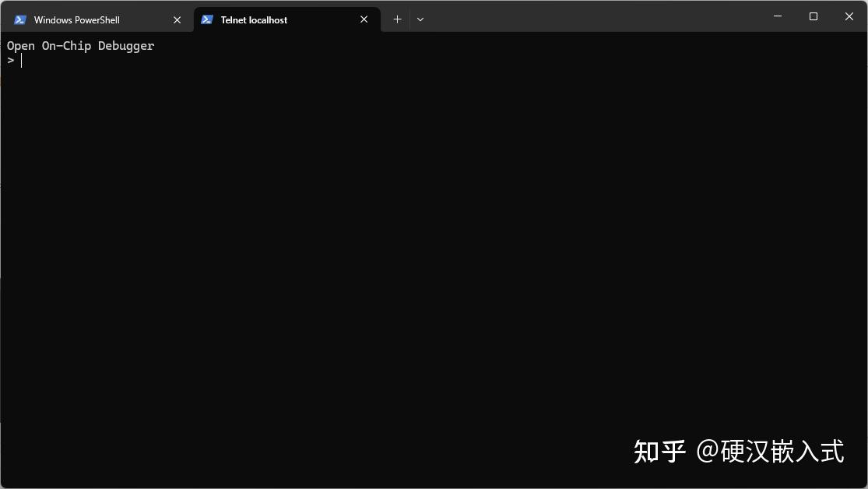Viewport: 868px width, 489px height.
Task: Select the Open On-Chip Debugger text
Action: click(x=80, y=45)
